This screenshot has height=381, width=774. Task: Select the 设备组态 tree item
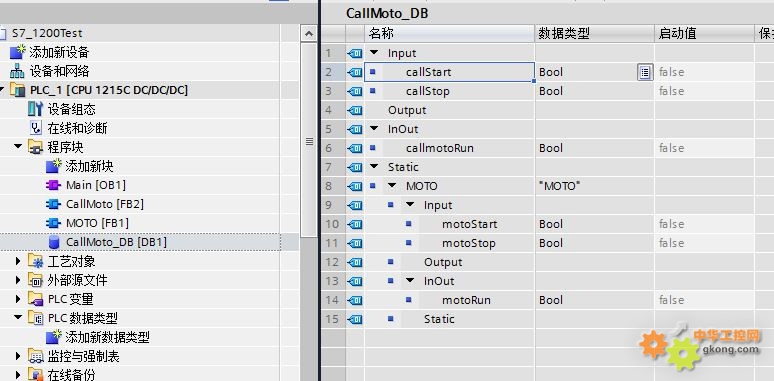72,109
